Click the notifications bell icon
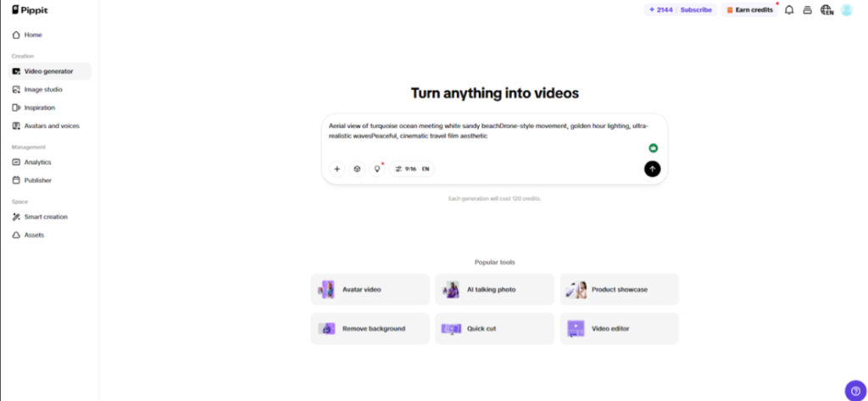868x401 pixels. click(x=789, y=10)
